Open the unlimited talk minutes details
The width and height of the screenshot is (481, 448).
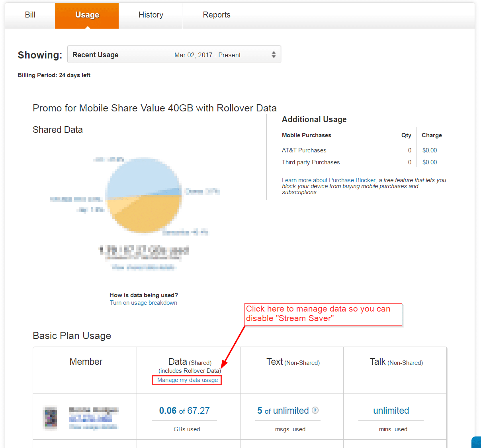point(391,411)
